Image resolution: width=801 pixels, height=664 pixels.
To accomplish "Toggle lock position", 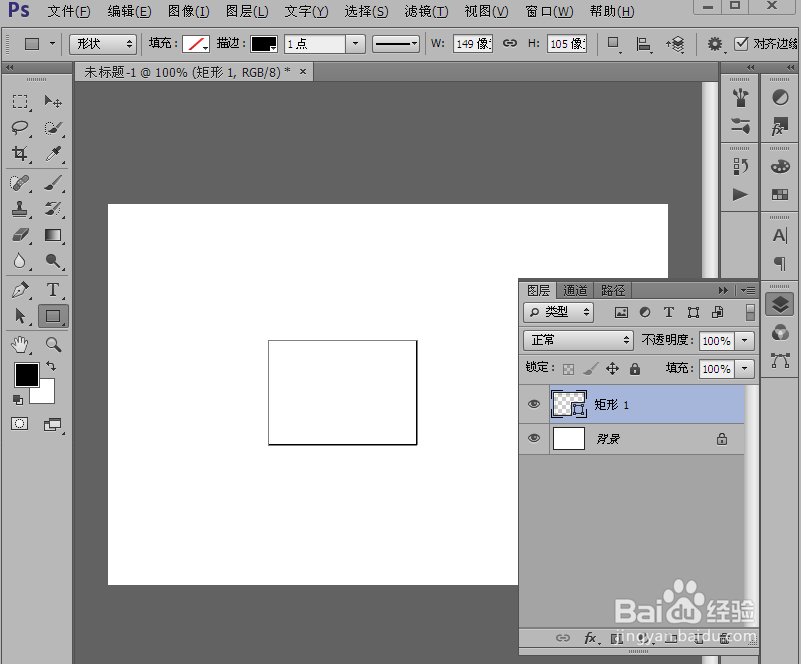I will coord(612,368).
